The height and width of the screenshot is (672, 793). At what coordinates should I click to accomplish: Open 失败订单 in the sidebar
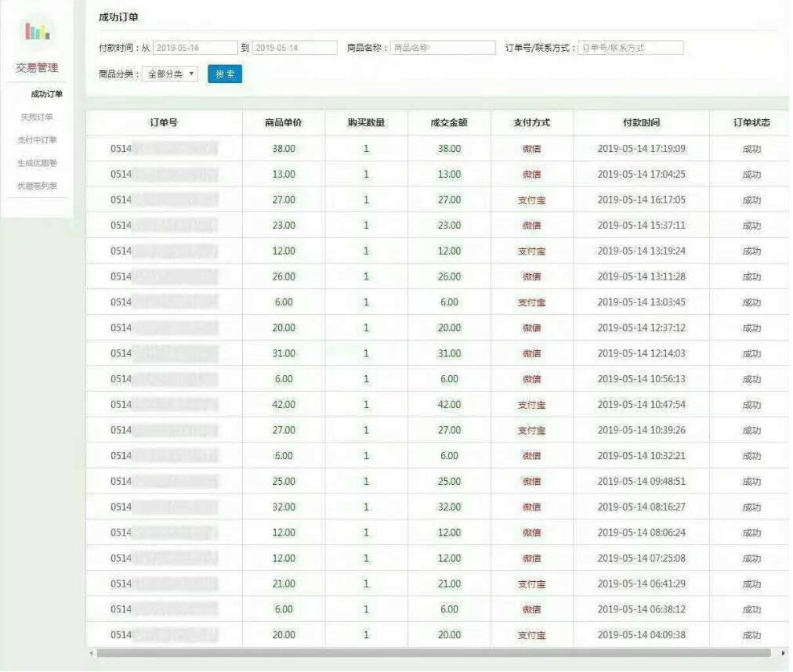[x=37, y=117]
